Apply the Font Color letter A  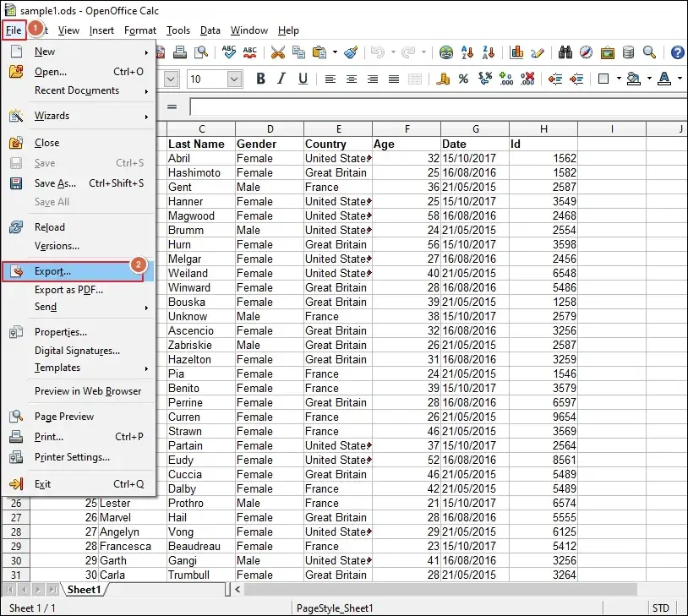664,79
